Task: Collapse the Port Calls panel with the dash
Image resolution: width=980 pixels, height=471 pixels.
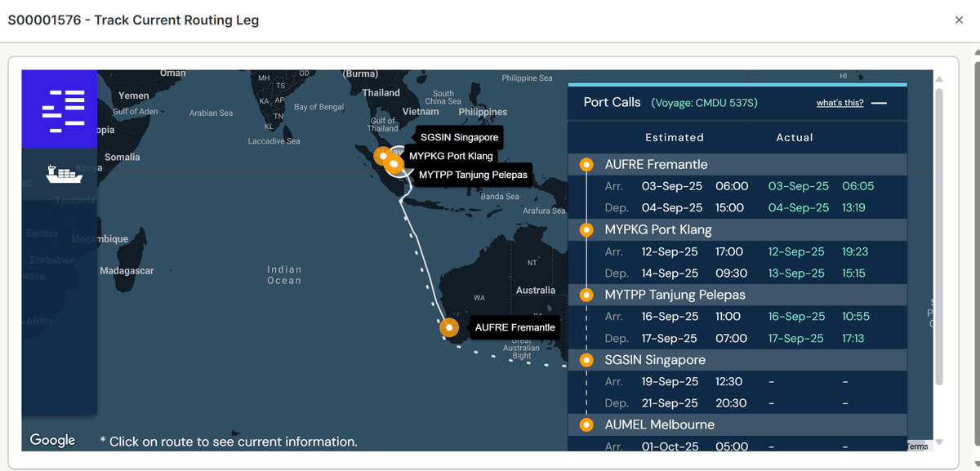Action: tap(879, 104)
